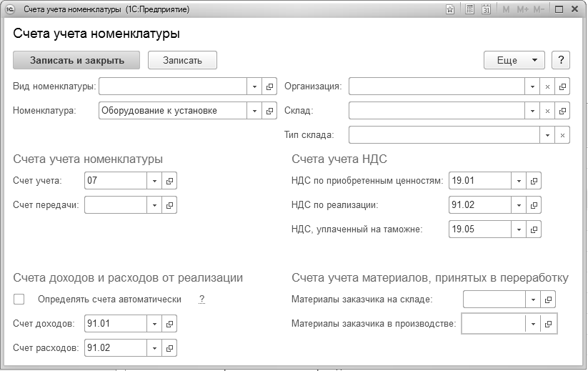Viewport: 588px width, 371px height.
Task: Open the Счет учета 07 account card
Action: pyautogui.click(x=169, y=181)
